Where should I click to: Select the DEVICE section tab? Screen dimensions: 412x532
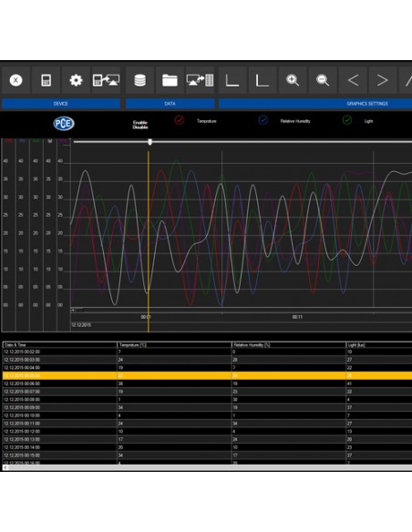pyautogui.click(x=61, y=104)
